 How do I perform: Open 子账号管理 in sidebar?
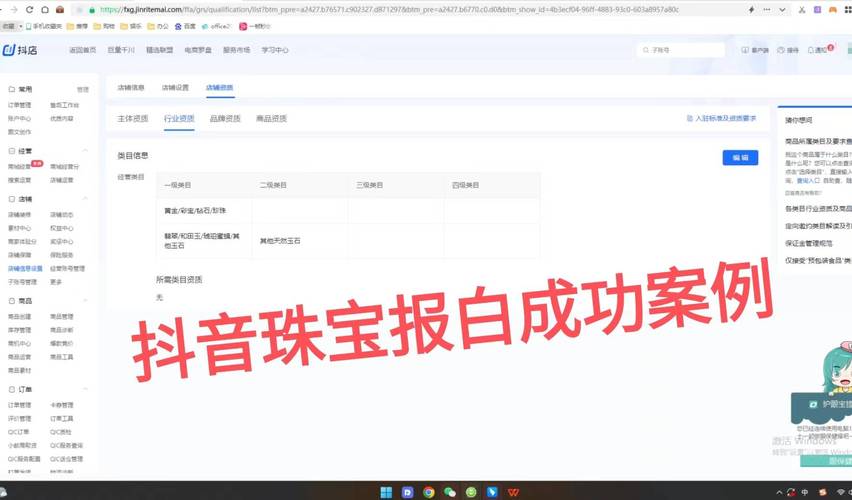(22, 282)
